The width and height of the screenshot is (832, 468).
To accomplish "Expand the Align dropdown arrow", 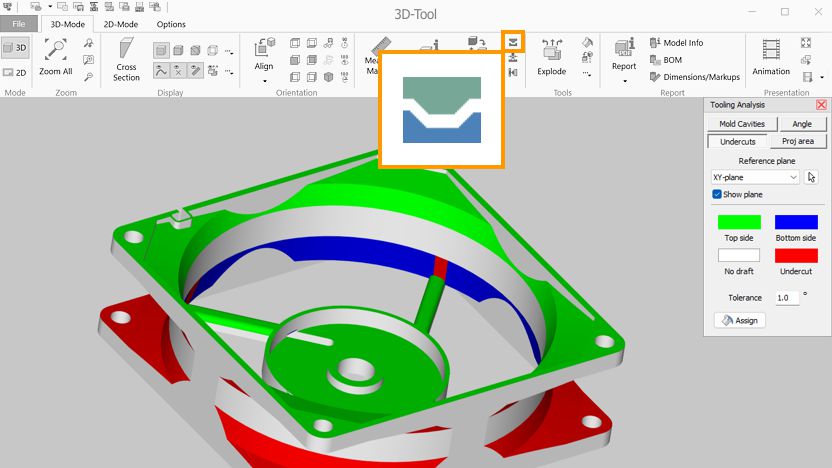I will (x=264, y=81).
